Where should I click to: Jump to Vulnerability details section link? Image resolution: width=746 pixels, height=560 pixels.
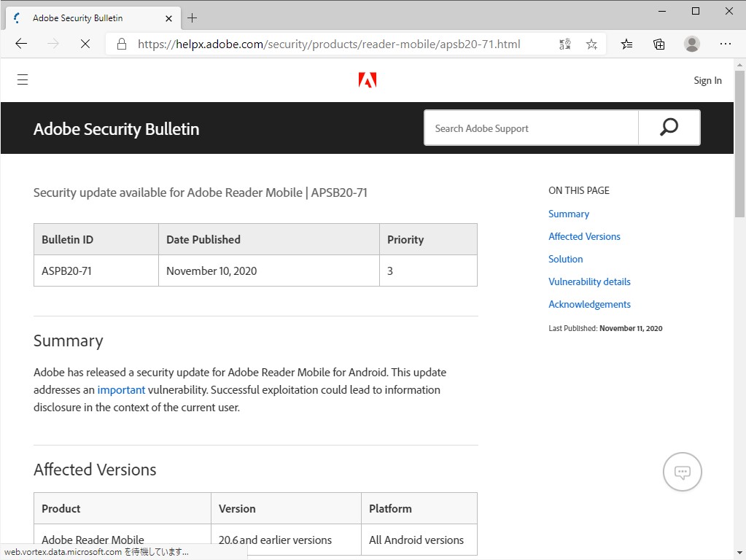tap(589, 281)
